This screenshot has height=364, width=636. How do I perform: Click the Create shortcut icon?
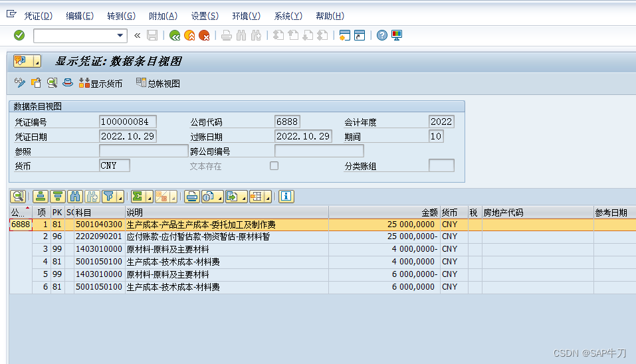click(360, 35)
